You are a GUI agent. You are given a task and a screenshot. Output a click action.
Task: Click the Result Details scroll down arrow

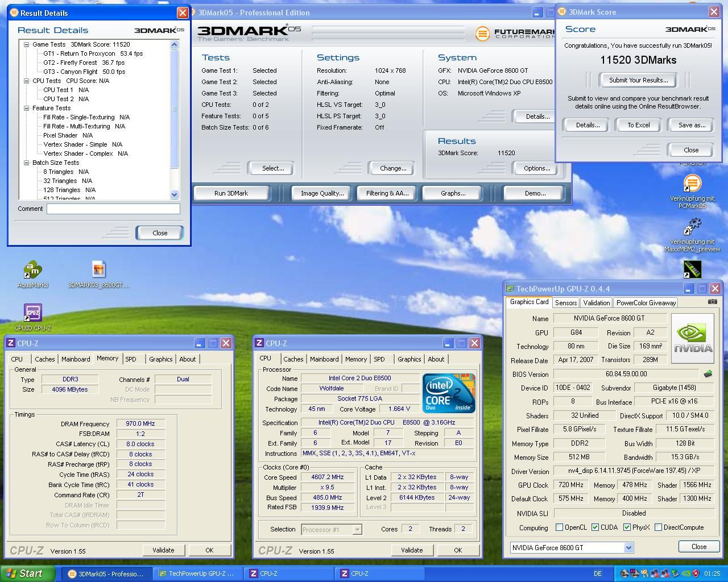[x=174, y=194]
